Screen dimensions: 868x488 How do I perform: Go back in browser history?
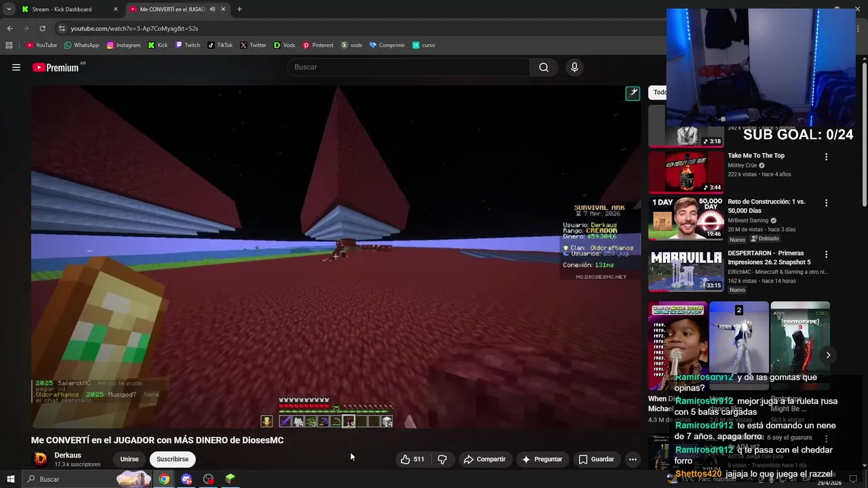pyautogui.click(x=9, y=28)
